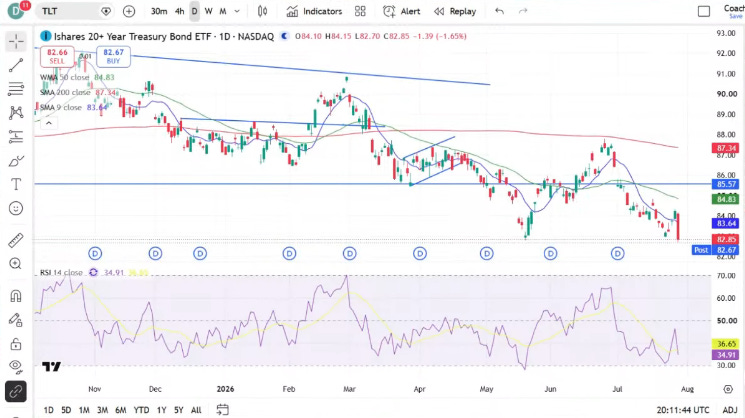Set the date range to 1Y
The image size is (745, 418).
tap(162, 410)
